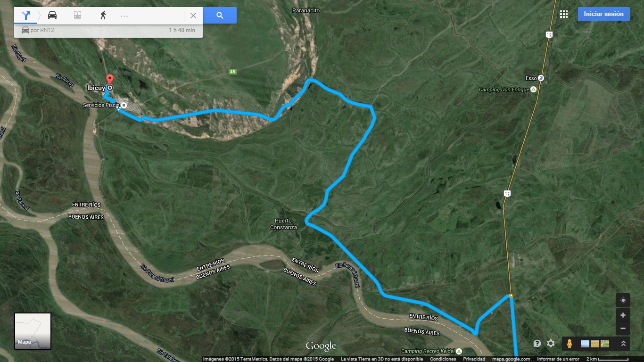
Task: Open the help question mark icon
Action: [537, 344]
